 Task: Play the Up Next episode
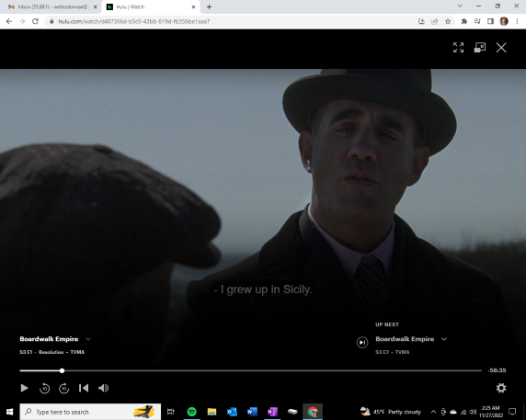pyautogui.click(x=362, y=342)
